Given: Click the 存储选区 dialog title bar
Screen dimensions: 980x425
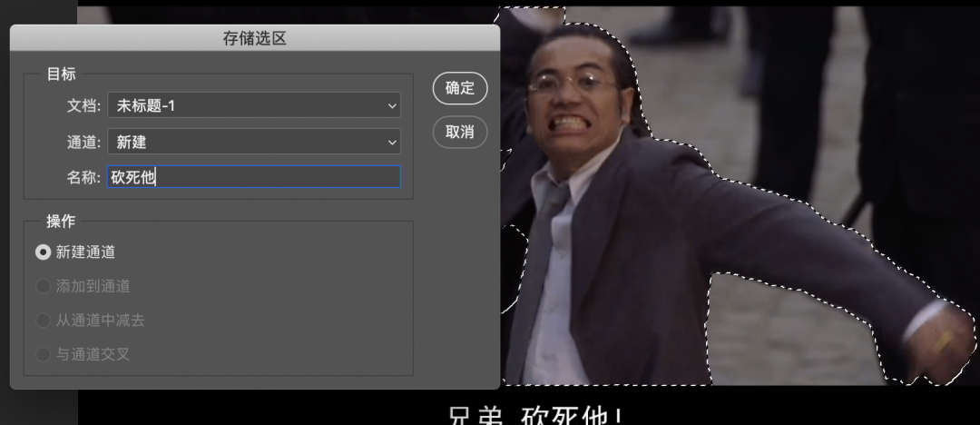Looking at the screenshot, I should pos(255,38).
